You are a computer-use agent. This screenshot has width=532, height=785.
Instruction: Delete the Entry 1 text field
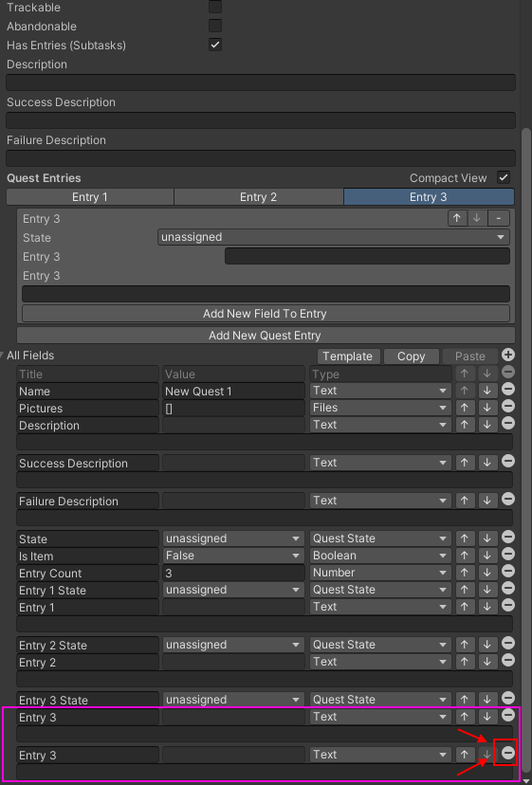point(508,605)
